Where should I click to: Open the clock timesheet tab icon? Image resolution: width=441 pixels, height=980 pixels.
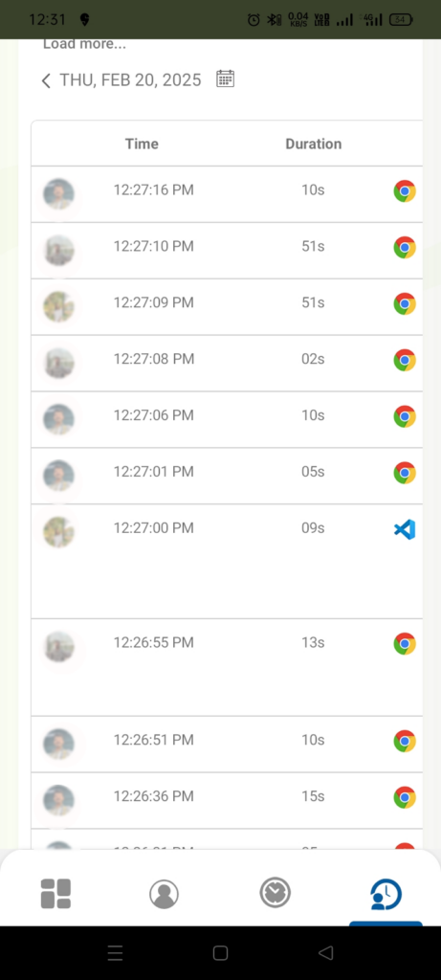276,892
